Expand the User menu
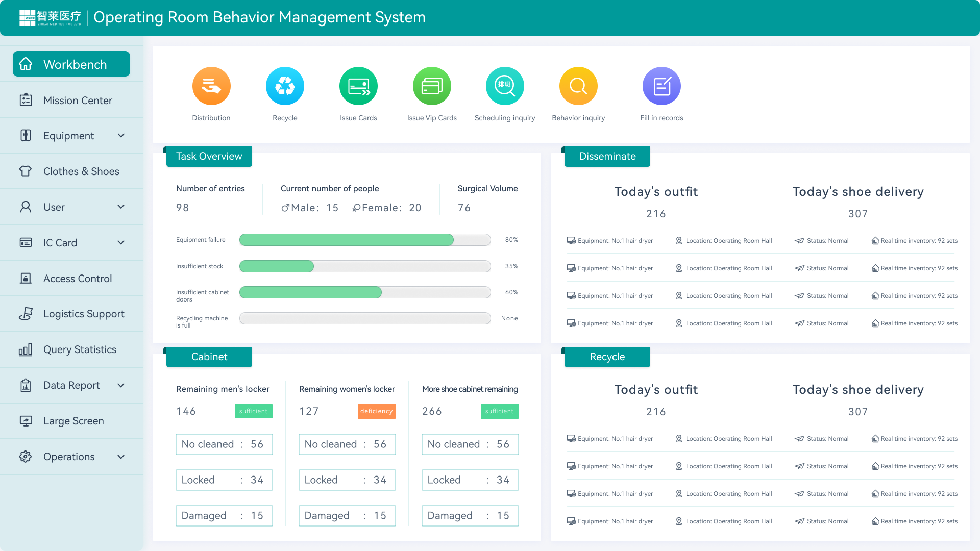 pyautogui.click(x=71, y=207)
